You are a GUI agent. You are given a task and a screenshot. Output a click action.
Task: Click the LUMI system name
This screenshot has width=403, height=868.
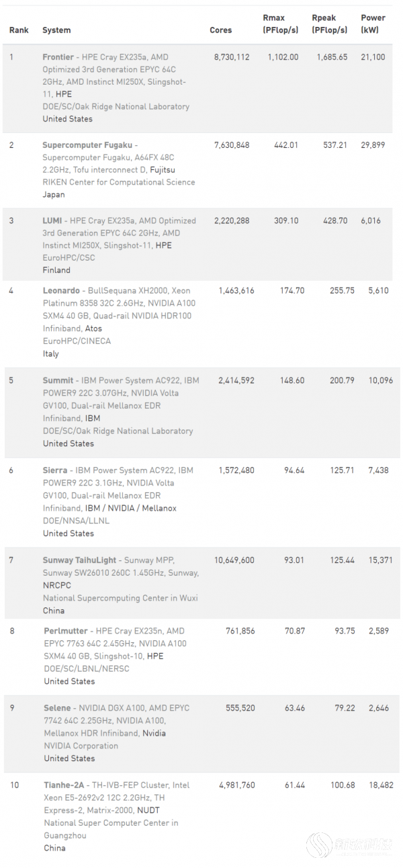pyautogui.click(x=54, y=220)
